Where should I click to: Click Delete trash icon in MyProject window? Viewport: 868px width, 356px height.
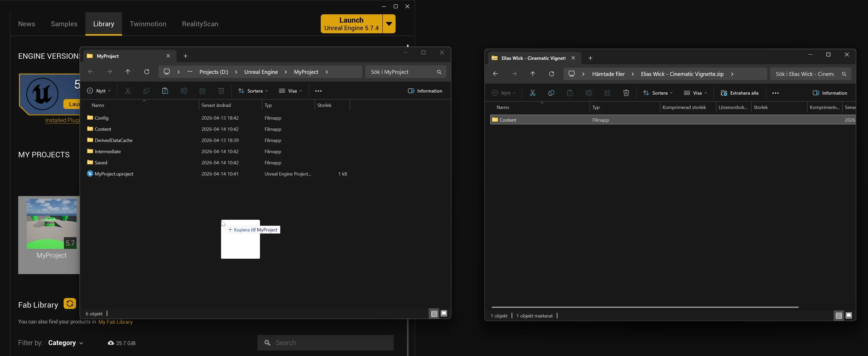pyautogui.click(x=221, y=91)
